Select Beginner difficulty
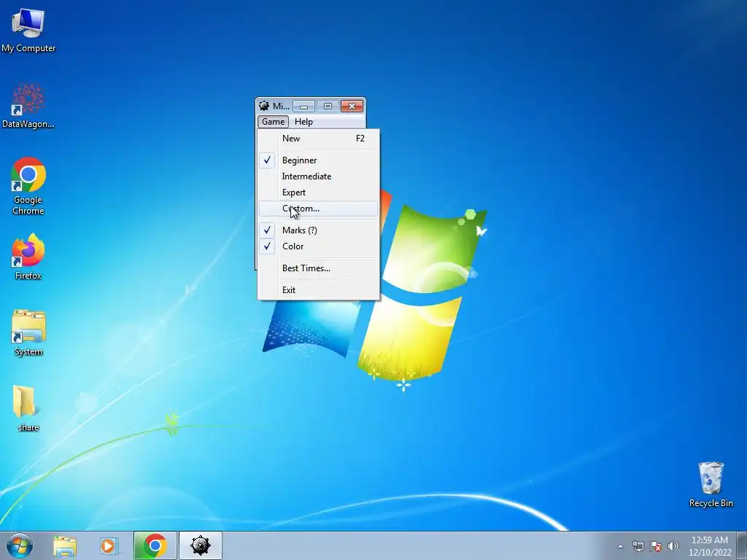The height and width of the screenshot is (560, 747). point(318,160)
